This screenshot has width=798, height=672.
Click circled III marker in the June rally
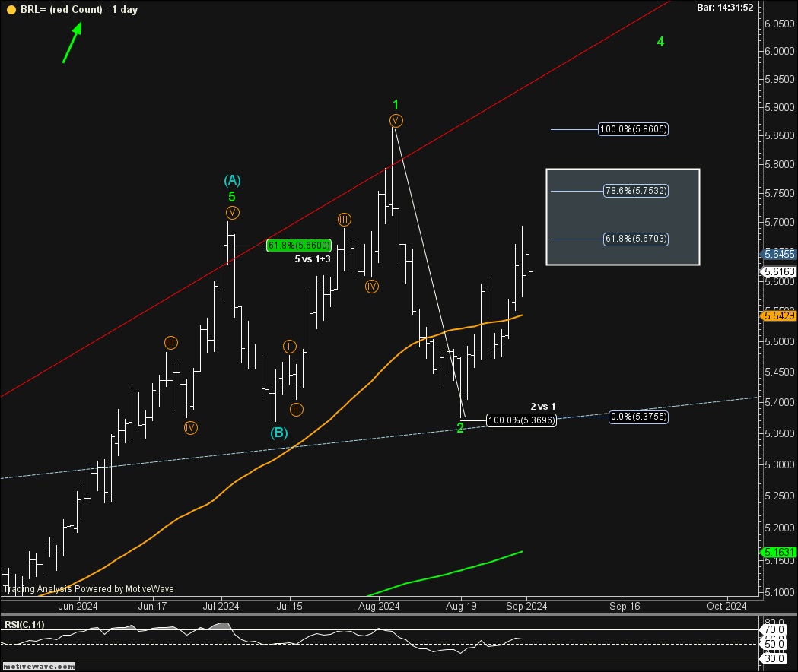point(171,343)
